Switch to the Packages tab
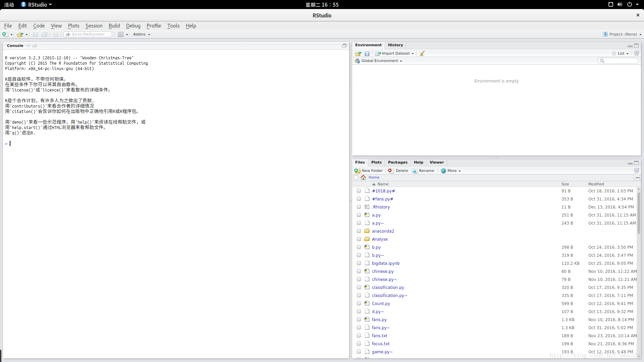 coord(398,162)
